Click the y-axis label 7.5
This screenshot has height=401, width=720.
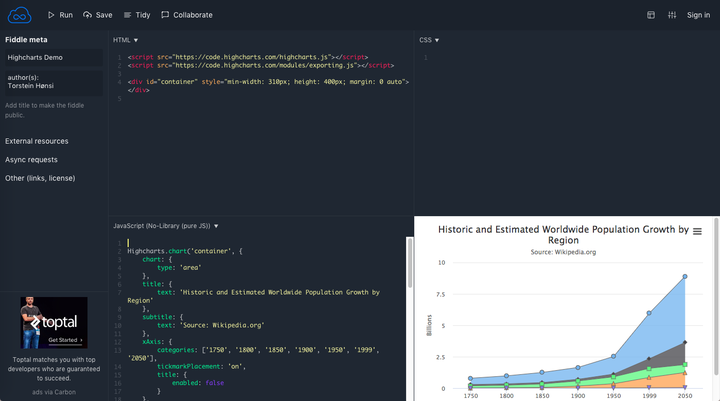coord(440,294)
